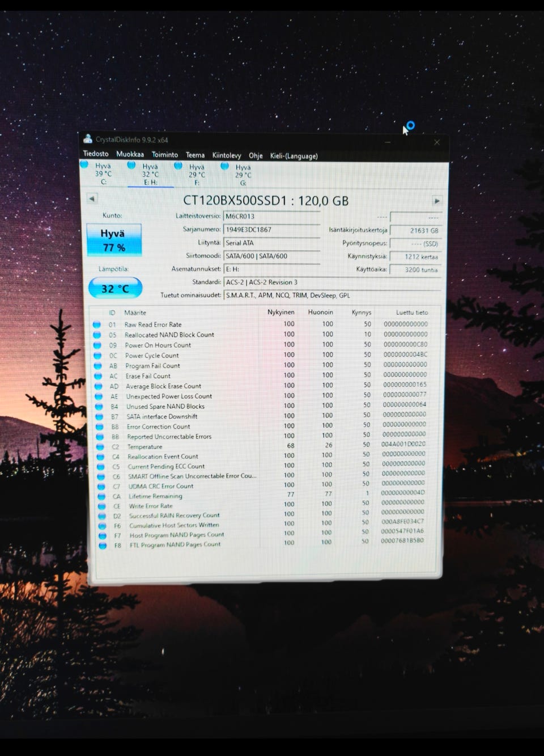Screen dimensions: 544x756
Task: Click status icon of Host Program NAND Pages Count
Action: pyautogui.click(x=103, y=535)
